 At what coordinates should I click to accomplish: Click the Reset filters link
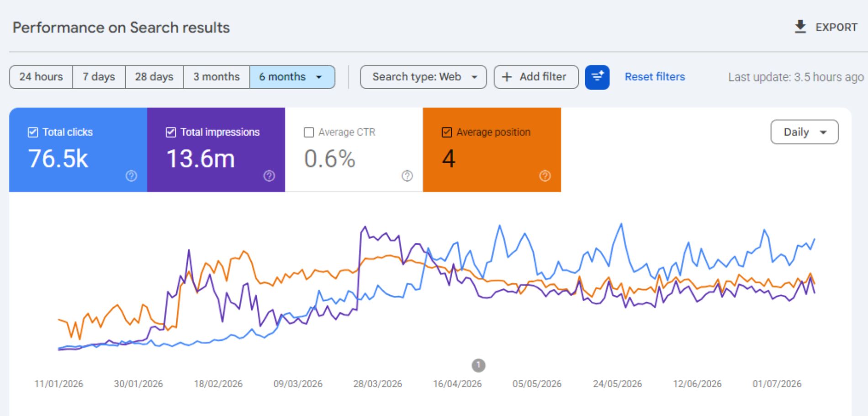point(655,77)
